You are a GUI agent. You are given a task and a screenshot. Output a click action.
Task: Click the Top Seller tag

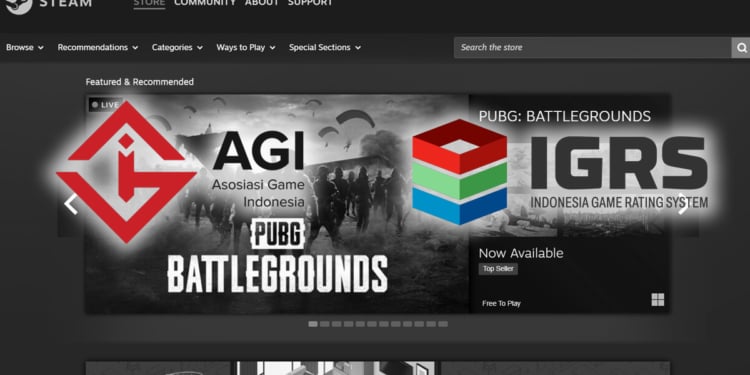[498, 269]
